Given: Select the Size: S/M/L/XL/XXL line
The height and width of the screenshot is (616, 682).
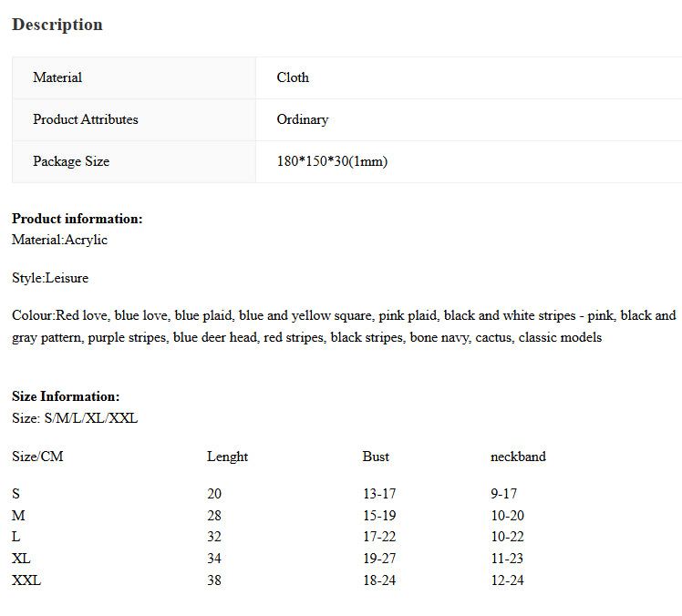Looking at the screenshot, I should (75, 418).
